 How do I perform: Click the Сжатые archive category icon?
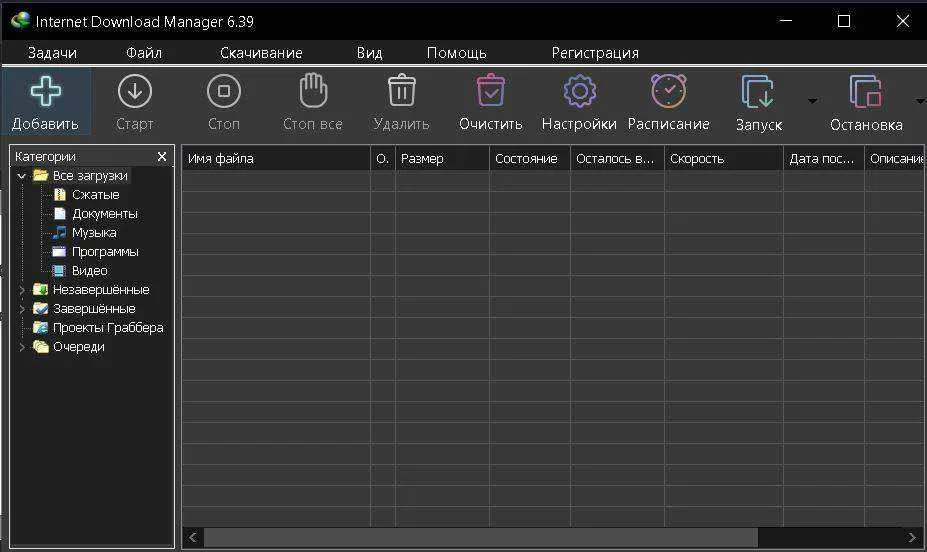pos(60,194)
